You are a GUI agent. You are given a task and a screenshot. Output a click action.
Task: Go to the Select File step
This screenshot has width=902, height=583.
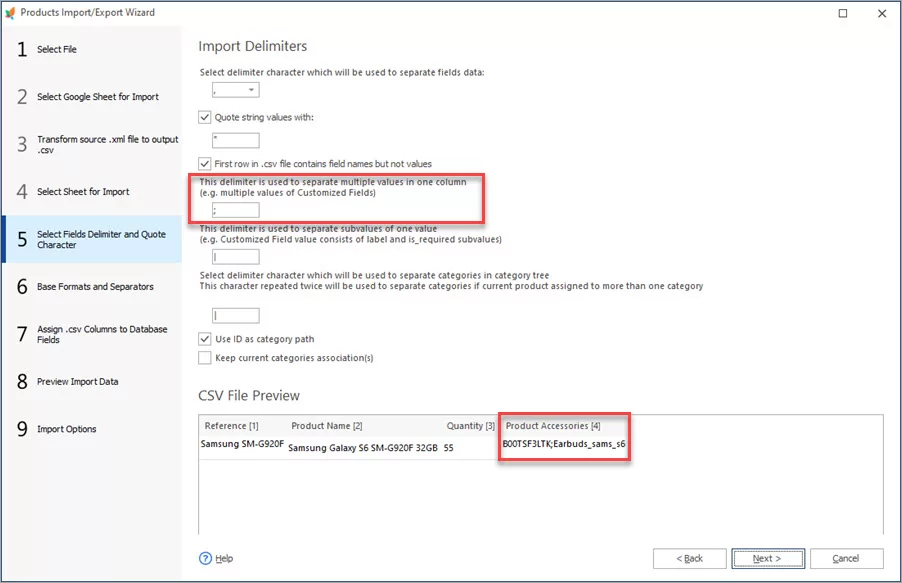57,49
